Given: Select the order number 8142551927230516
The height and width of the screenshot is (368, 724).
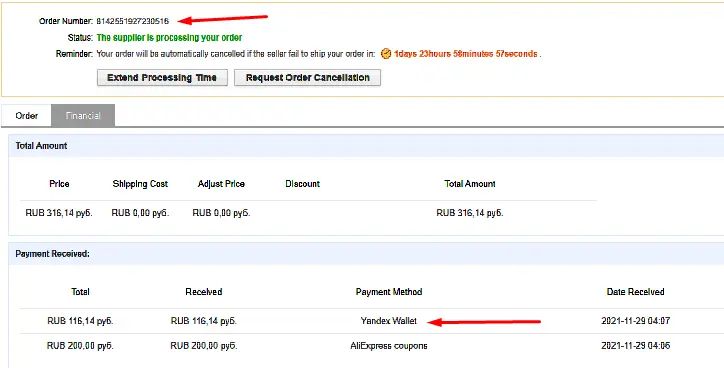Looking at the screenshot, I should coord(133,21).
